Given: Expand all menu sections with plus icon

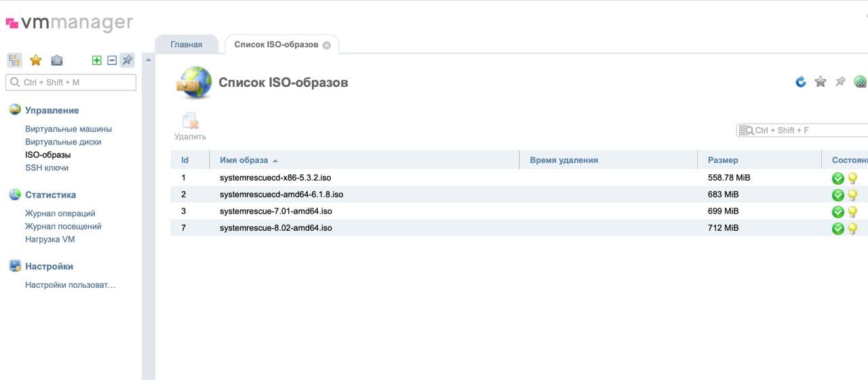Looking at the screenshot, I should (x=97, y=60).
